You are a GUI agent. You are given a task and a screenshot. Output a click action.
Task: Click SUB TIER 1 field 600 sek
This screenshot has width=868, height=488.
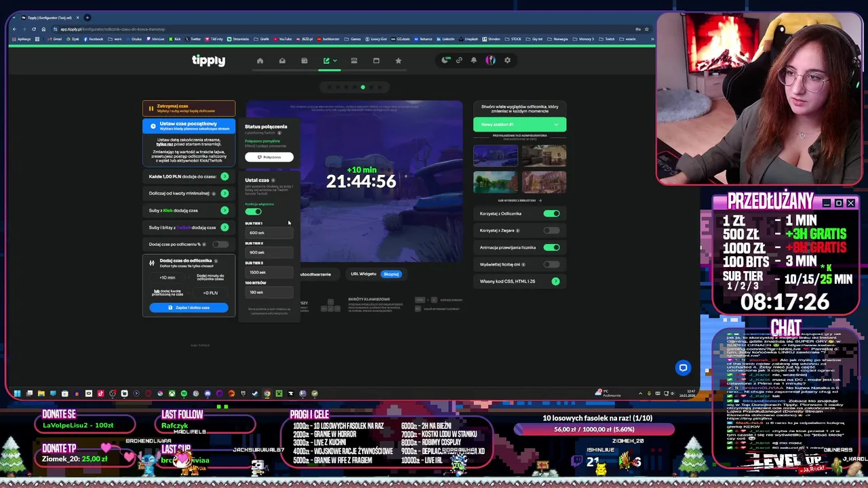pyautogui.click(x=269, y=232)
